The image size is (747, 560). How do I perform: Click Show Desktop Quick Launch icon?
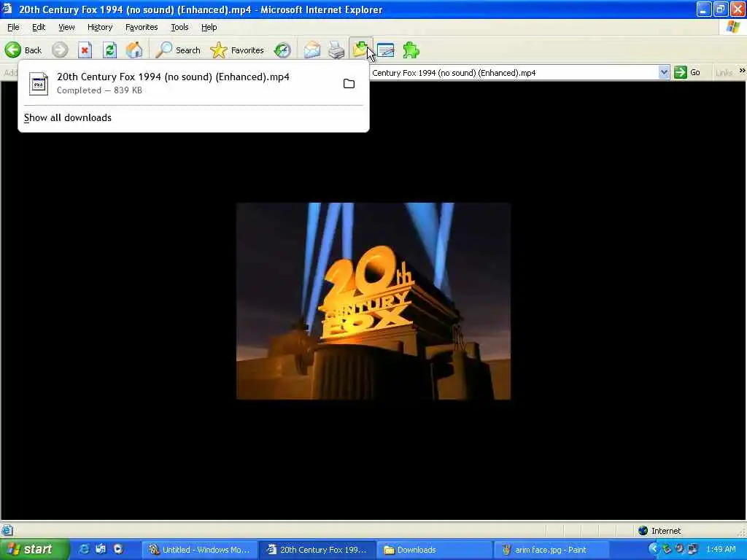coord(101,549)
